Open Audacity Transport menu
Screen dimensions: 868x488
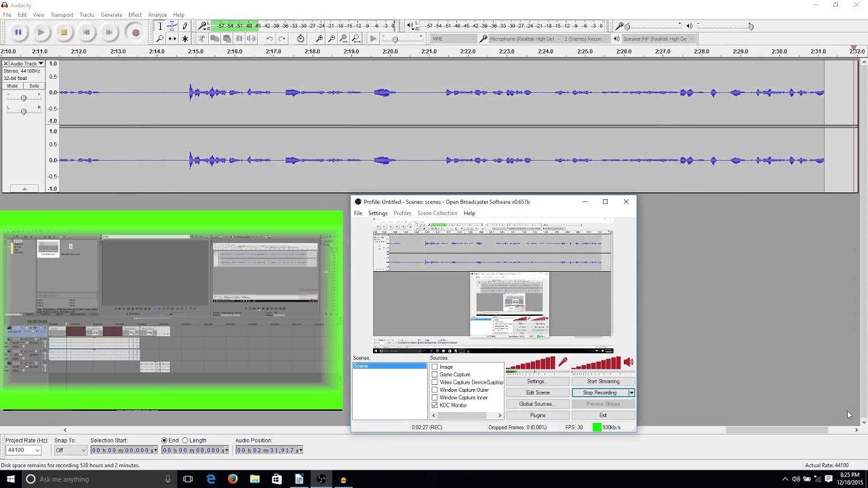[x=62, y=15]
